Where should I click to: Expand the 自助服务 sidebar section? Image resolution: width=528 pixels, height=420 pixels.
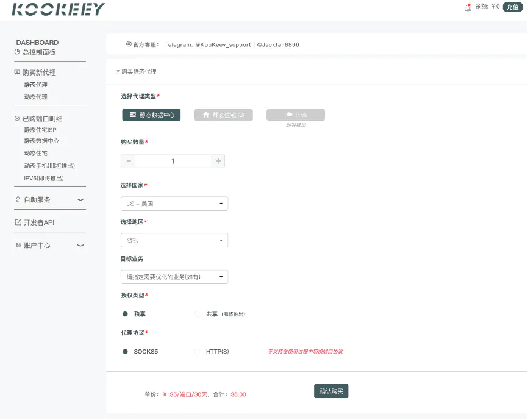(x=49, y=199)
